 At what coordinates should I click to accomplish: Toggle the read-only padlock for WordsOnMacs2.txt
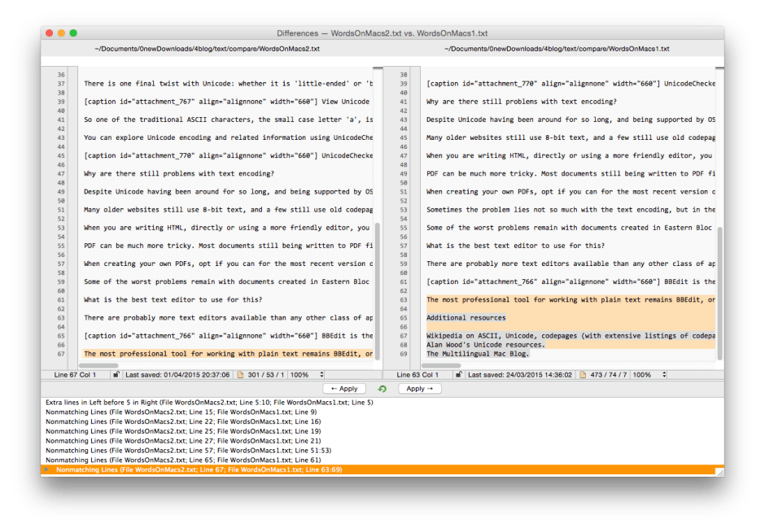[x=116, y=375]
